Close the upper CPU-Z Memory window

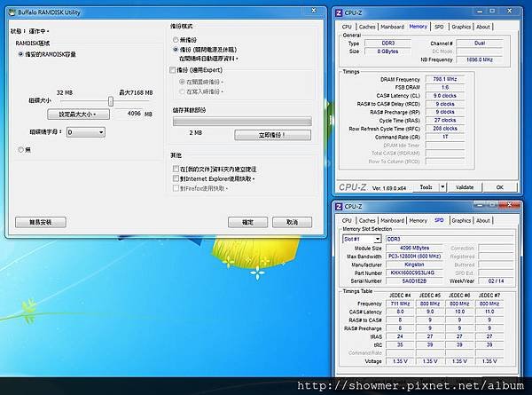pyautogui.click(x=509, y=12)
